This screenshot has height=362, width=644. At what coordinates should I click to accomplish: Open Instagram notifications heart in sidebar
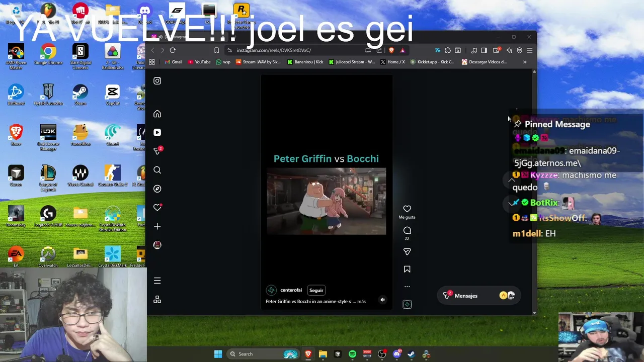(x=157, y=207)
